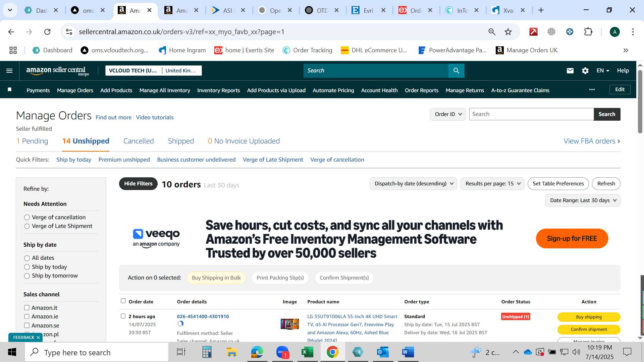Open the three-dots more menu in navigation bar

pos(592,89)
